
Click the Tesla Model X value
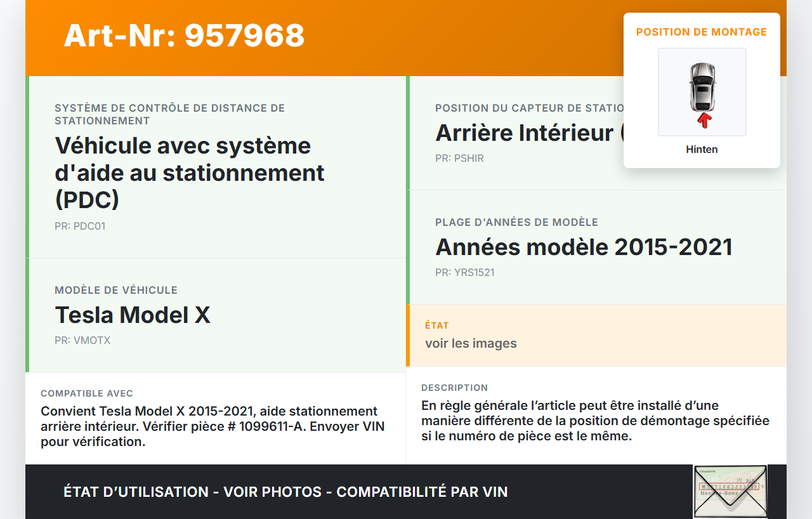pyautogui.click(x=133, y=315)
